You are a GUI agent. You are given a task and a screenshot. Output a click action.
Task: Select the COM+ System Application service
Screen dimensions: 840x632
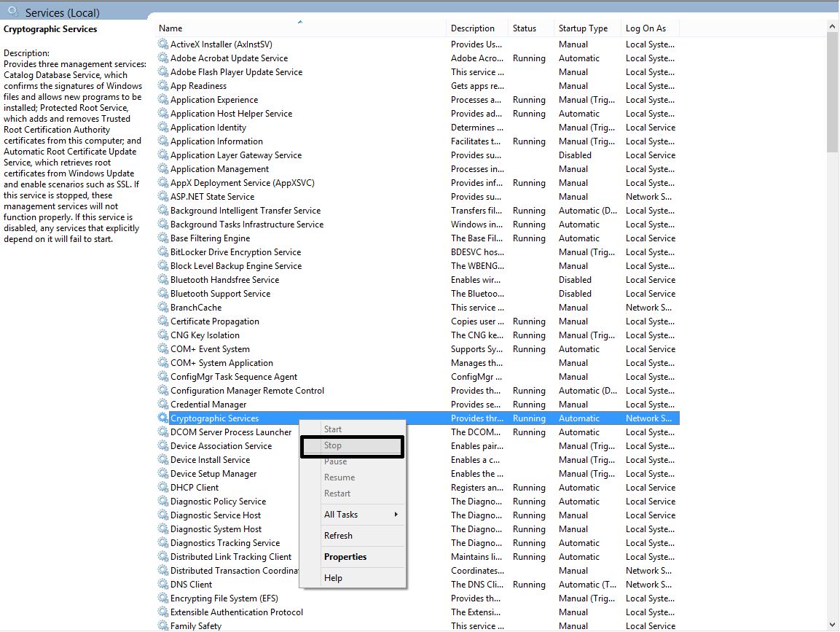tap(418, 363)
